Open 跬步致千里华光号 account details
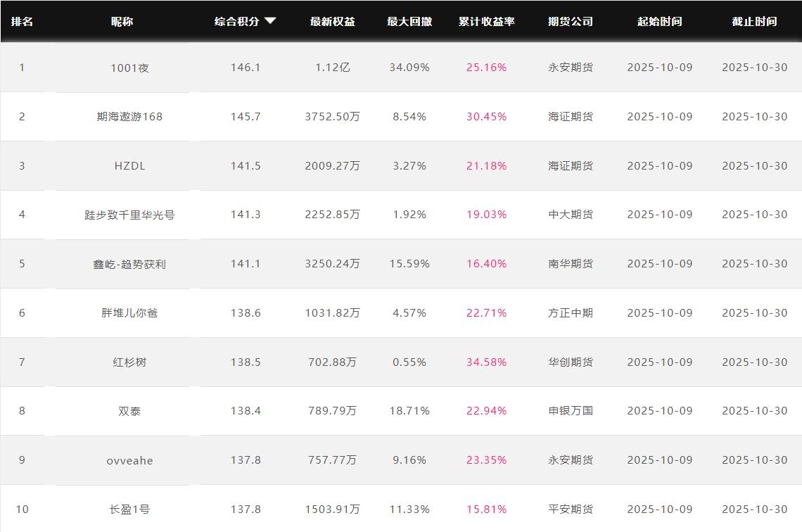The height and width of the screenshot is (532, 802). point(129,215)
